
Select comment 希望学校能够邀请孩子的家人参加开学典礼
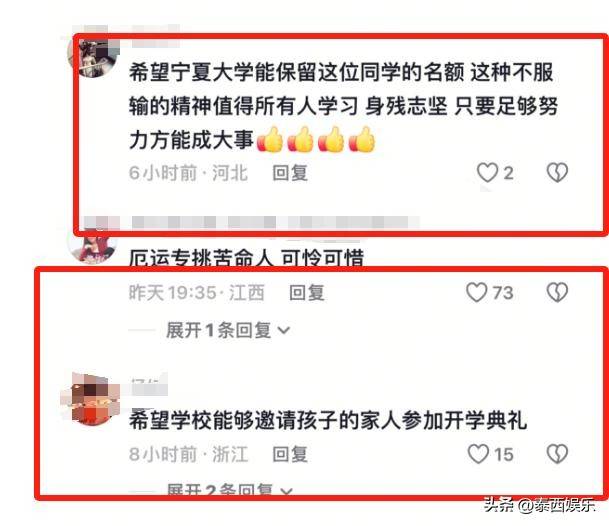point(327,421)
